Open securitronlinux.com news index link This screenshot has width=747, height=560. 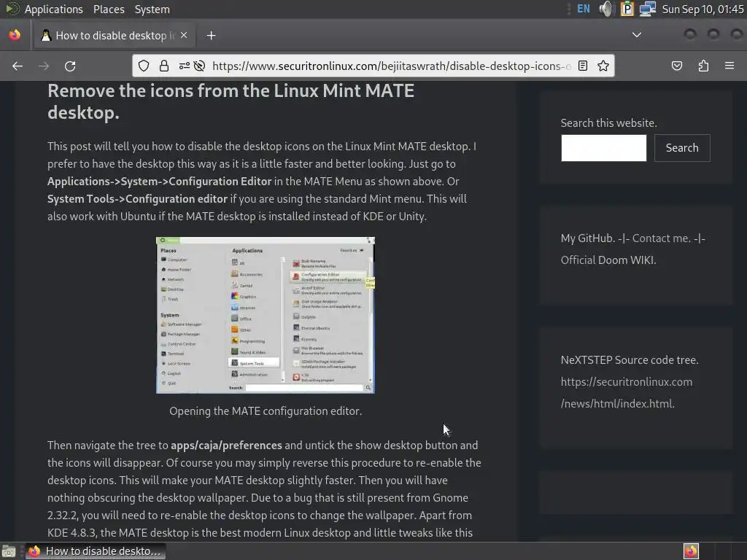click(x=627, y=393)
